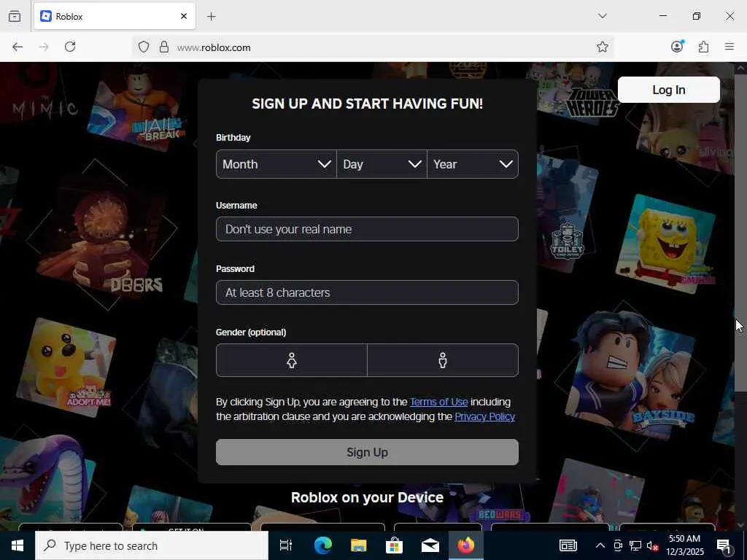This screenshot has width=747, height=560.
Task: Show hidden system tray icons
Action: [x=600, y=545]
